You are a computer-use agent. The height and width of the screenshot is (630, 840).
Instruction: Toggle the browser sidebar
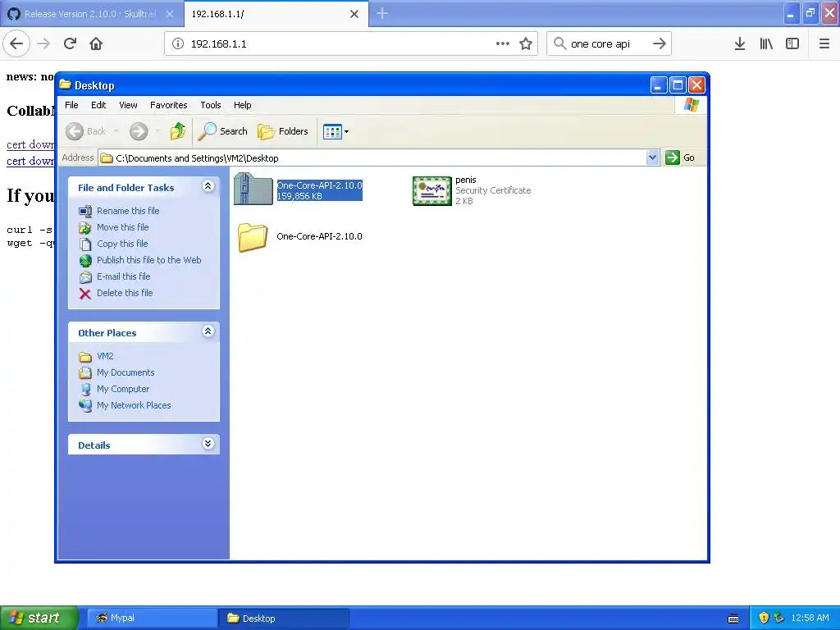(792, 44)
